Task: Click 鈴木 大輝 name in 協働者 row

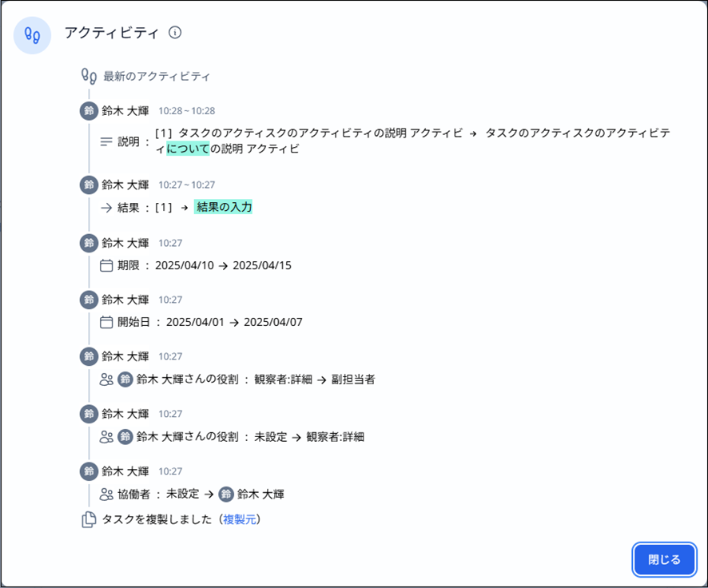Action: click(x=261, y=495)
